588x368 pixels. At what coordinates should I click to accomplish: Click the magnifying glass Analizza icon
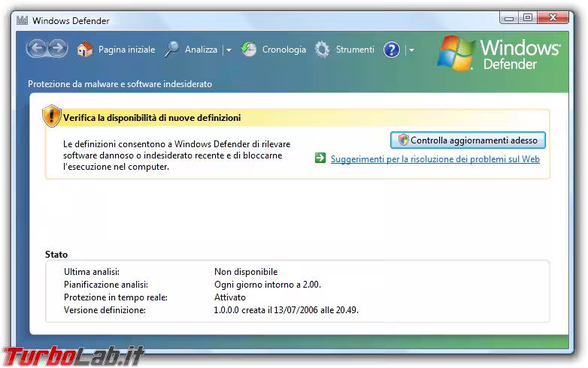pyautogui.click(x=172, y=50)
